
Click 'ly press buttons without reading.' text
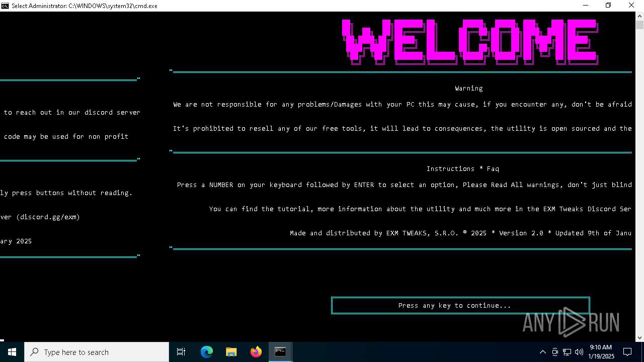coord(66,193)
